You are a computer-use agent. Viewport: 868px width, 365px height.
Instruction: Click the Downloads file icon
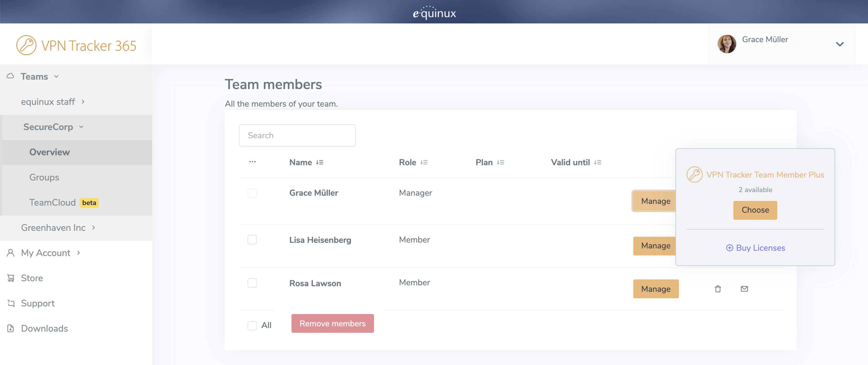[11, 328]
